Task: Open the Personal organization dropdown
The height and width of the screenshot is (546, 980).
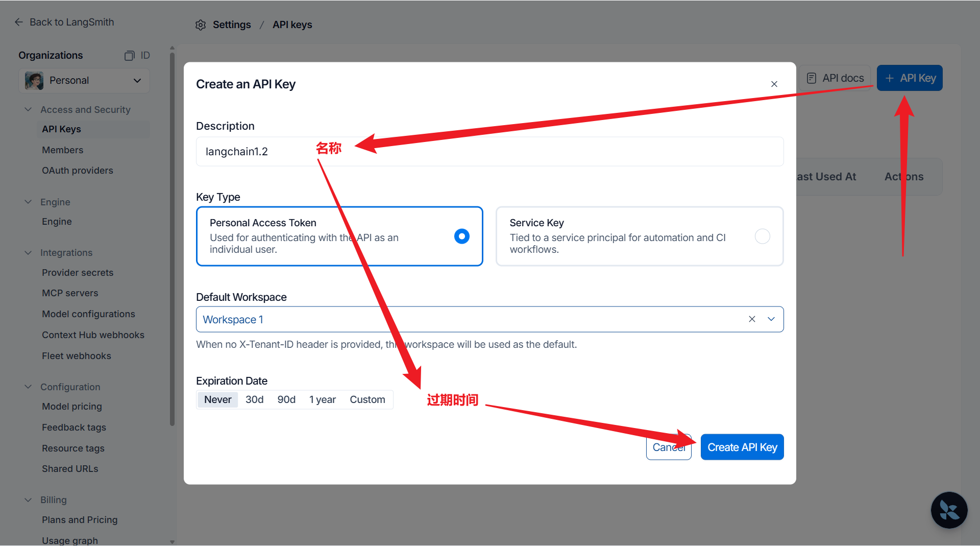Action: (84, 81)
